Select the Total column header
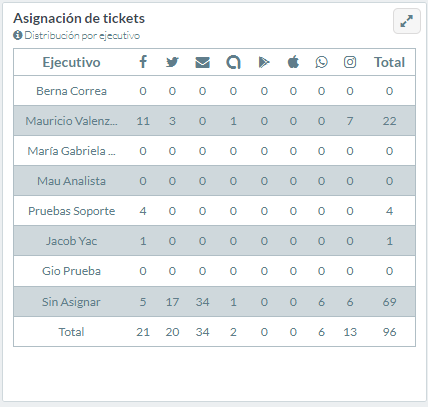This screenshot has height=407, width=428. pyautogui.click(x=389, y=62)
